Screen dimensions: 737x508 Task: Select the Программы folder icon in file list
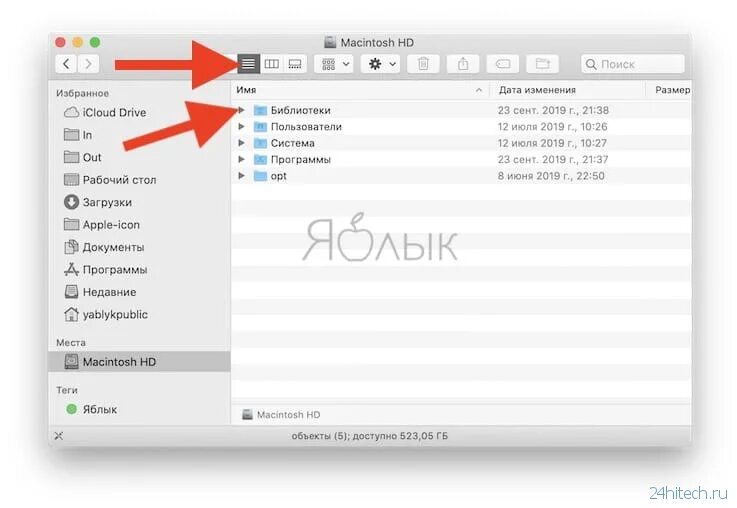point(260,159)
